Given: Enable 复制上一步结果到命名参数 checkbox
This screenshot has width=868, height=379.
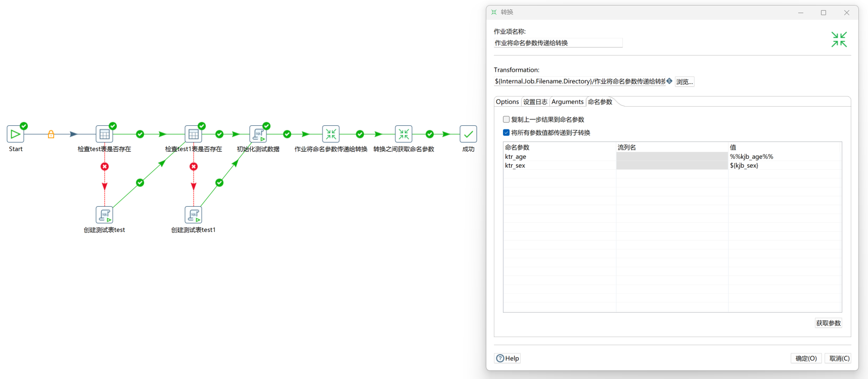Looking at the screenshot, I should tap(506, 120).
